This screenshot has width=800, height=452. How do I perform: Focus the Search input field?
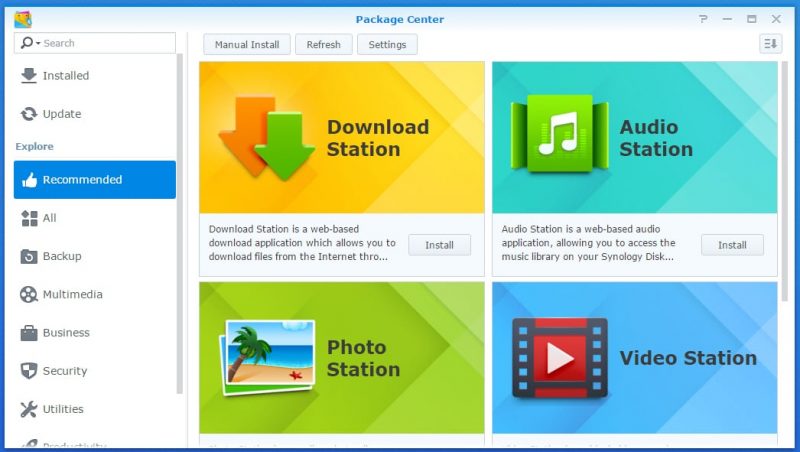(95, 43)
